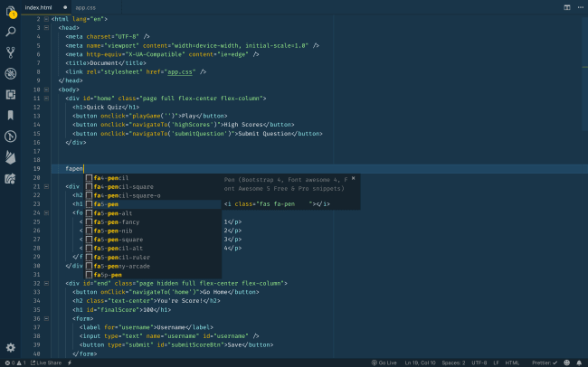Click the Manage gear icon
The height and width of the screenshot is (367, 588).
(x=11, y=347)
